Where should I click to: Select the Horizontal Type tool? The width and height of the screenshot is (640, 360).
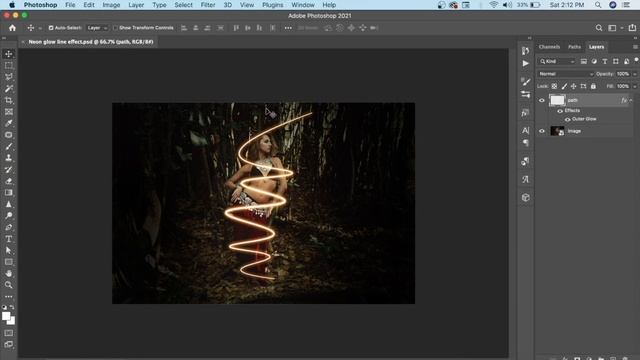[9, 239]
